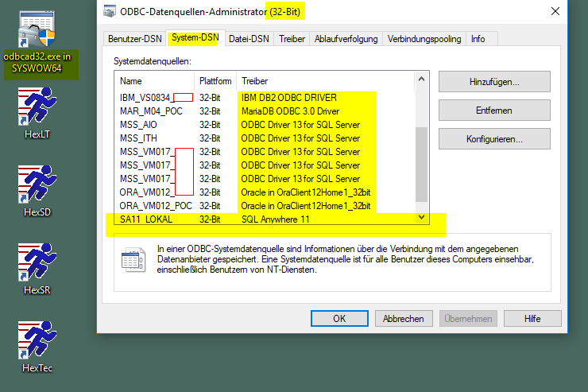The width and height of the screenshot is (588, 392).
Task: Open the HexLT desktop shortcut
Action: click(37, 113)
